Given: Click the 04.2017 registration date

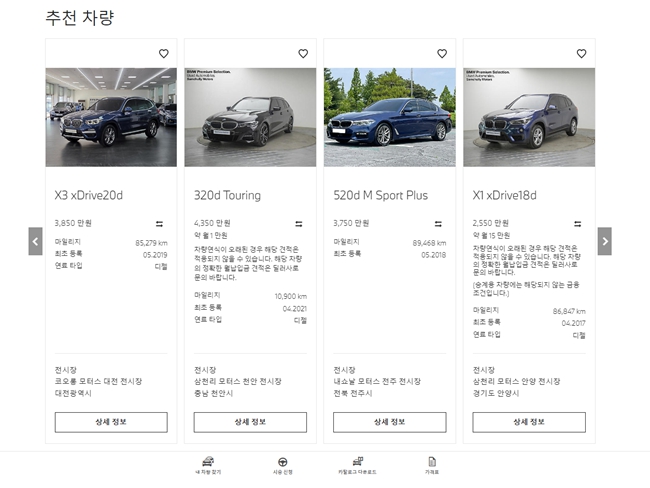Looking at the screenshot, I should click(573, 323).
